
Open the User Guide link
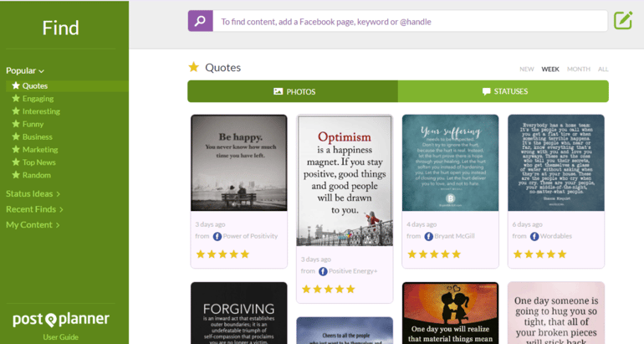tap(61, 337)
